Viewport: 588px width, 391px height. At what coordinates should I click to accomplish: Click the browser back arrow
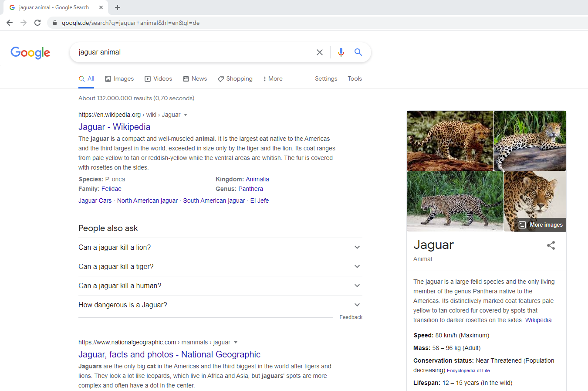[10, 23]
